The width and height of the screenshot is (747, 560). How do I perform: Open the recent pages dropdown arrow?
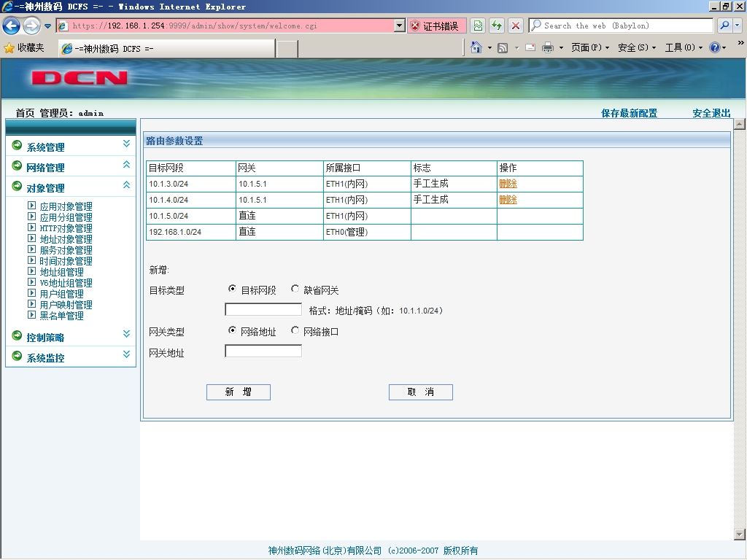tap(47, 26)
